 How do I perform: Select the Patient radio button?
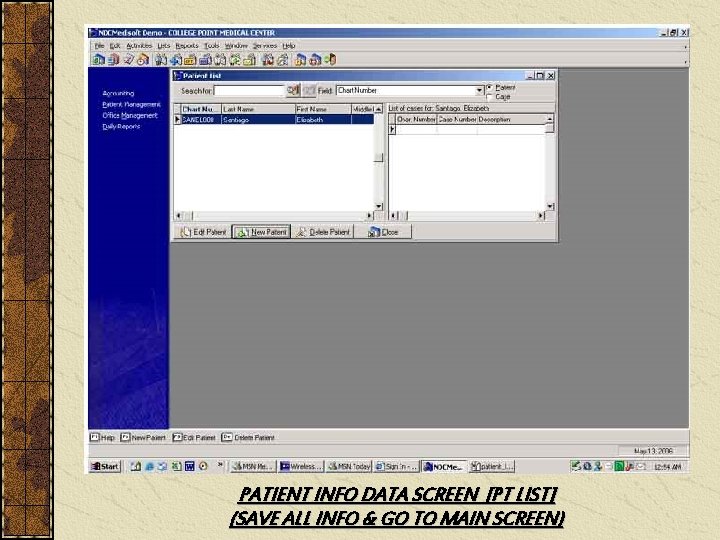coord(489,87)
